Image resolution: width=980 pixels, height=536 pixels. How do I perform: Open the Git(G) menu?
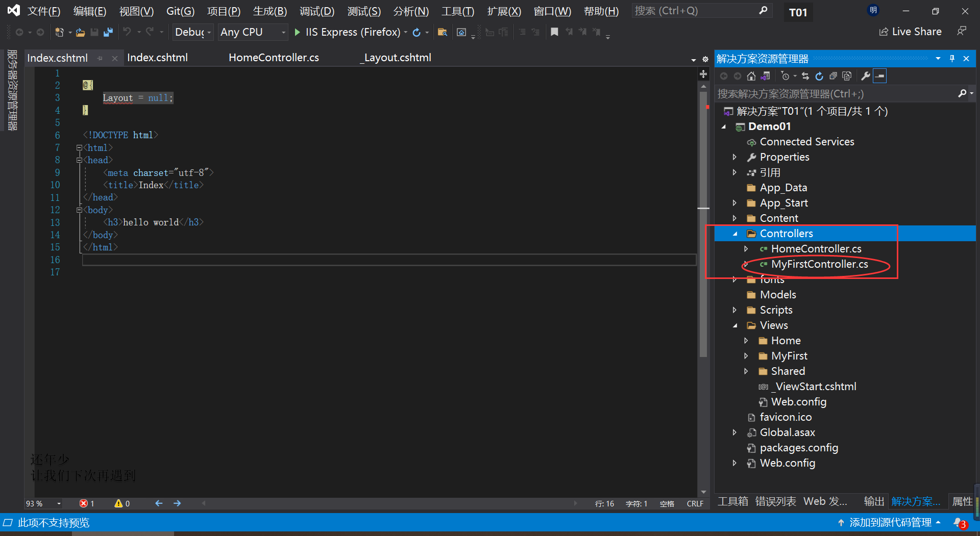pos(180,11)
